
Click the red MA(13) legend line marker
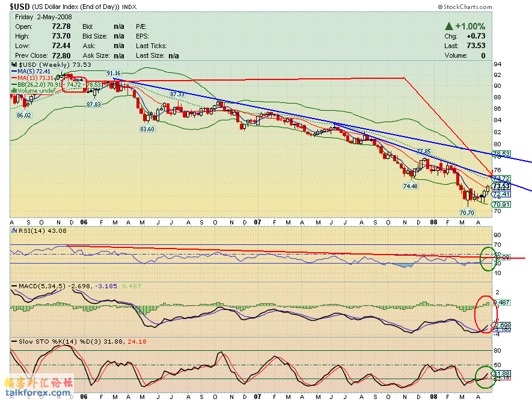click(14, 78)
